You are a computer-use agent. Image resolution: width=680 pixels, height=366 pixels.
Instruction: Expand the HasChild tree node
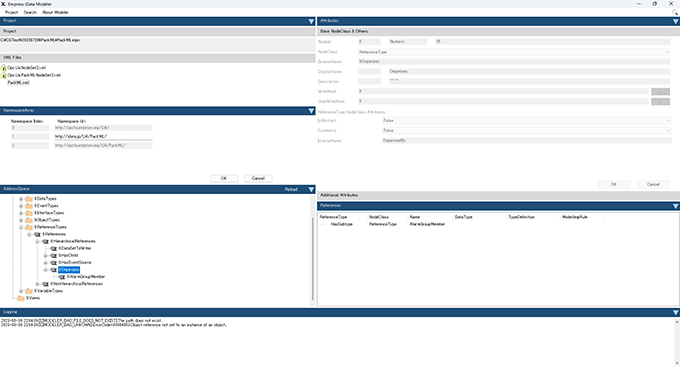pyautogui.click(x=46, y=256)
